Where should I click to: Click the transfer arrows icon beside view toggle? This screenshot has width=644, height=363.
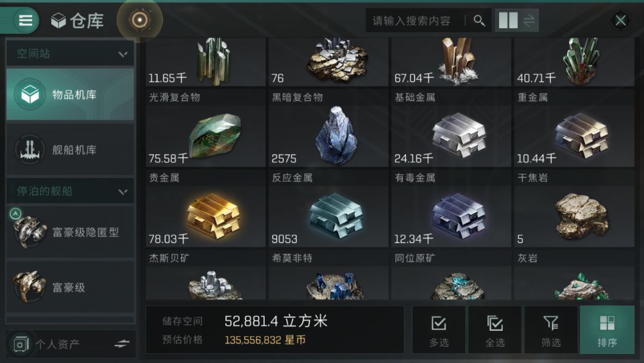[529, 20]
